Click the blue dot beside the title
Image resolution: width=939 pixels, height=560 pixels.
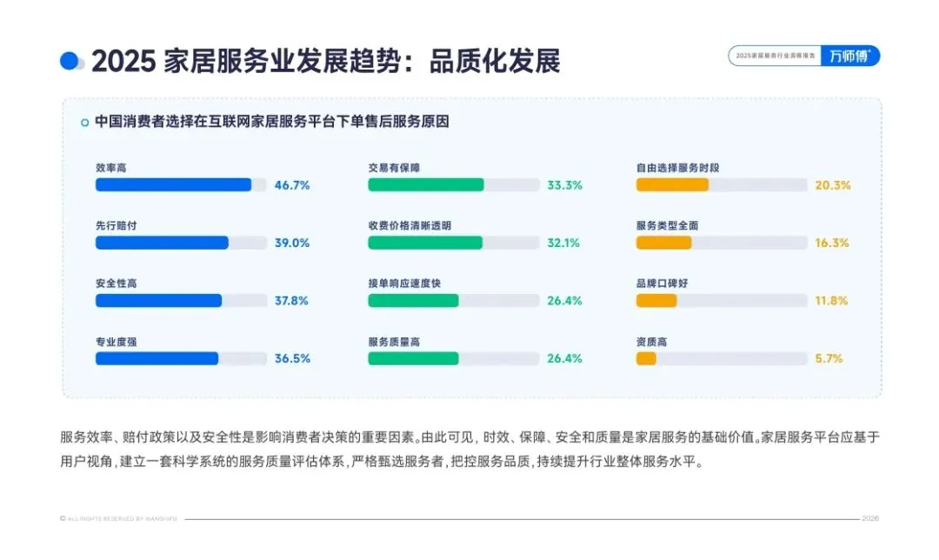pos(70,61)
